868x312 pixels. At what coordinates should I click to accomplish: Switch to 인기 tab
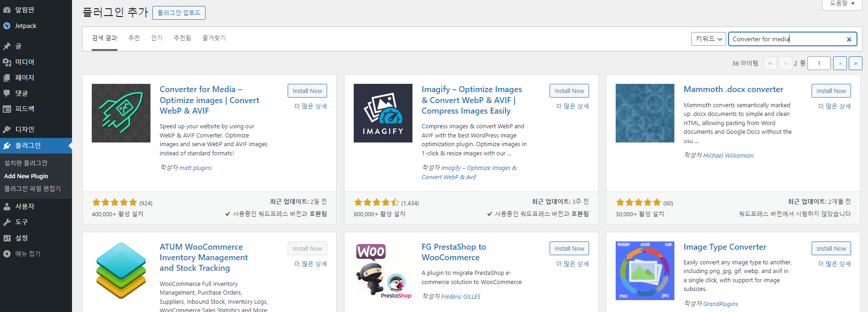(x=157, y=38)
